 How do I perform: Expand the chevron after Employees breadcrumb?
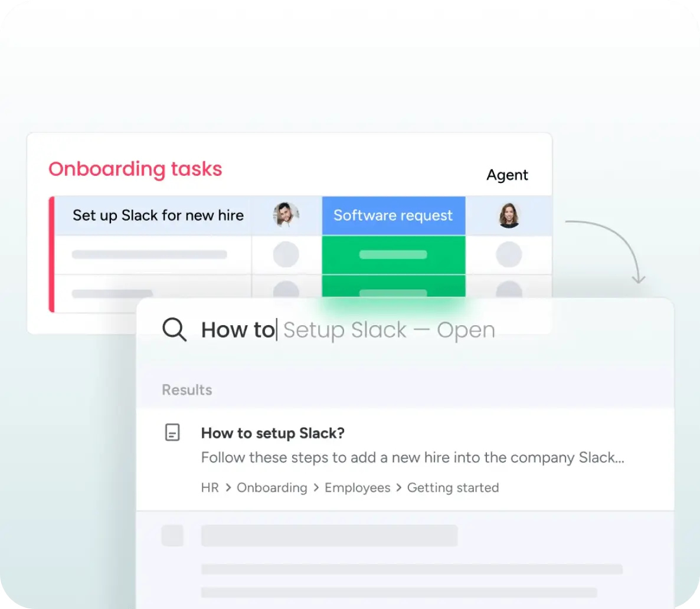click(398, 487)
